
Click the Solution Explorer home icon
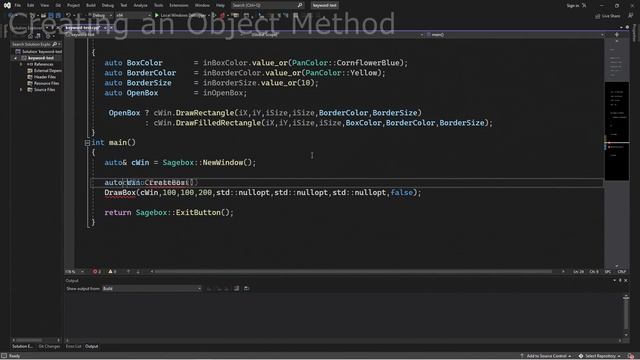(x=30, y=37)
